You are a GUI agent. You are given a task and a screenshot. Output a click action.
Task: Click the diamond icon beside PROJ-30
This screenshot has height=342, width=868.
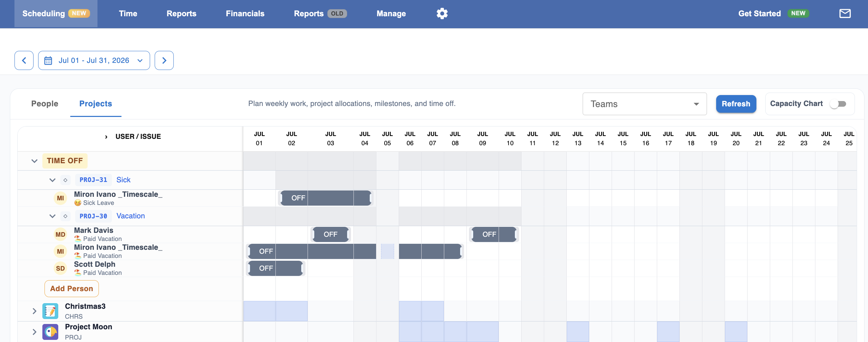pyautogui.click(x=65, y=216)
